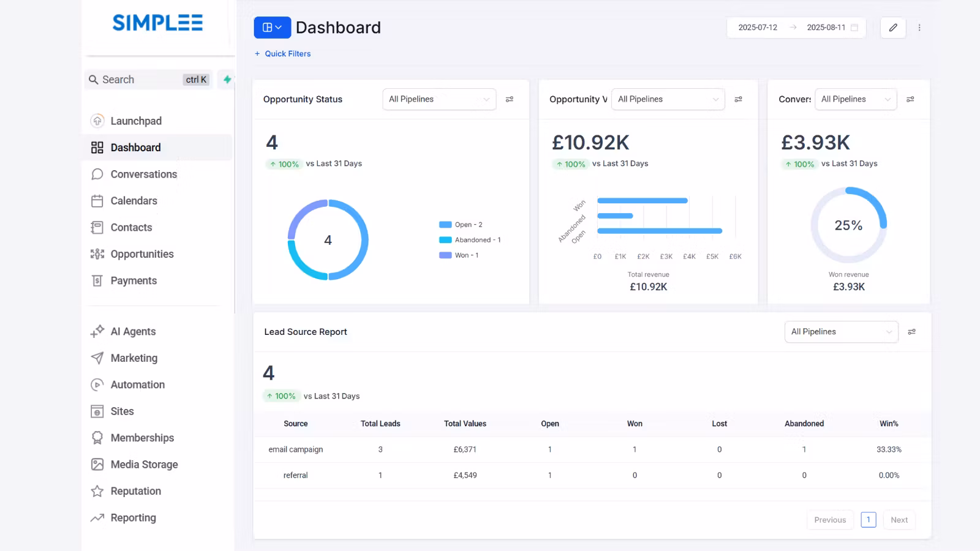Click the Search input field

141,80
